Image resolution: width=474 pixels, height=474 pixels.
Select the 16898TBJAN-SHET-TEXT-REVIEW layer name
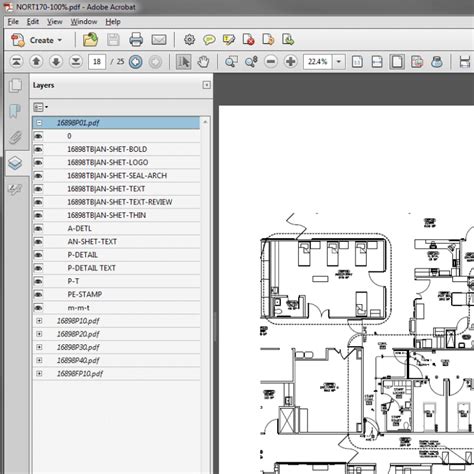120,202
